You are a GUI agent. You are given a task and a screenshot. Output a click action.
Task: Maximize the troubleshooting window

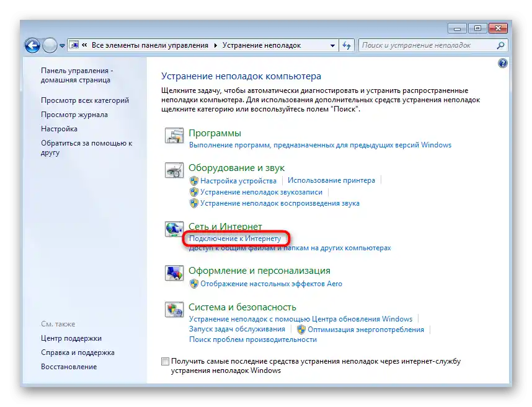point(477,28)
